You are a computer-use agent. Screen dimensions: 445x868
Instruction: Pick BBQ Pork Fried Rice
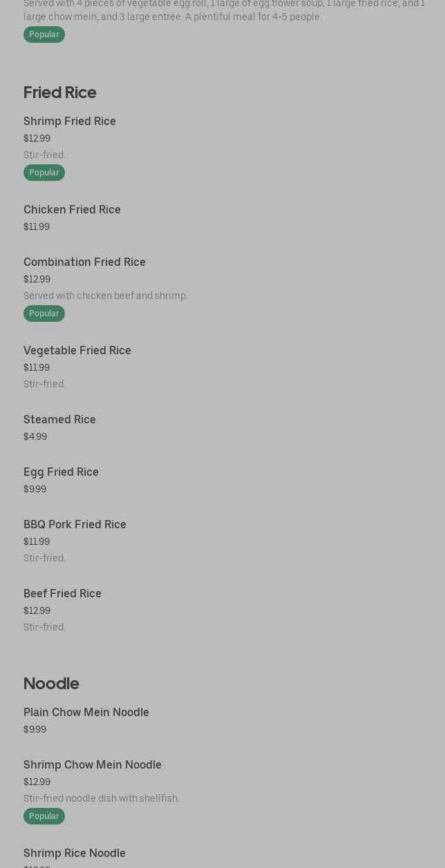75,525
